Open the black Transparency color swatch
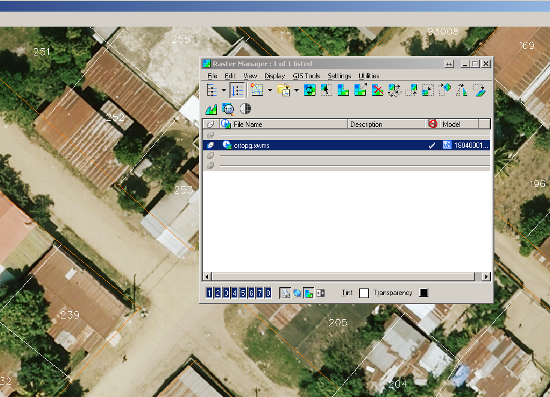550x397 pixels. pyautogui.click(x=424, y=292)
